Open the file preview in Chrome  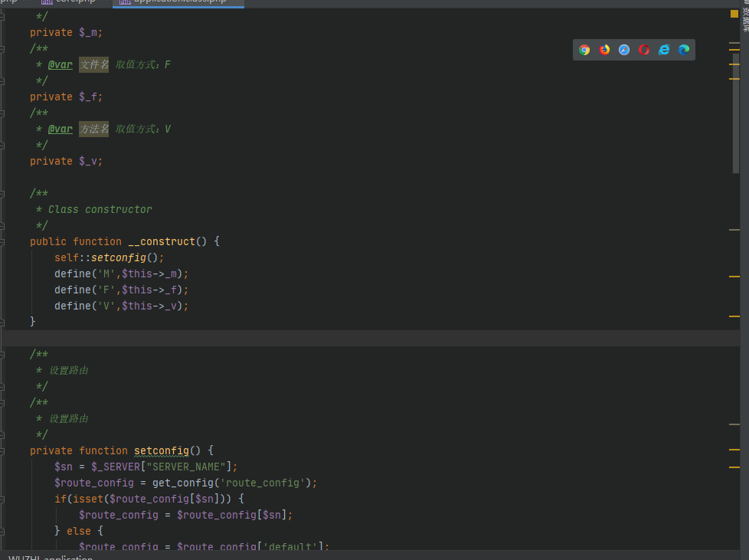(x=584, y=50)
